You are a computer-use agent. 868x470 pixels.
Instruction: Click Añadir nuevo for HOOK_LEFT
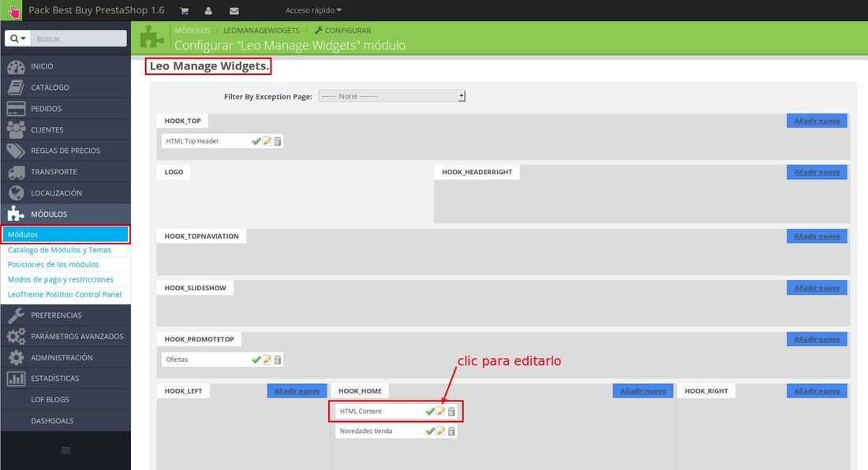(x=297, y=390)
